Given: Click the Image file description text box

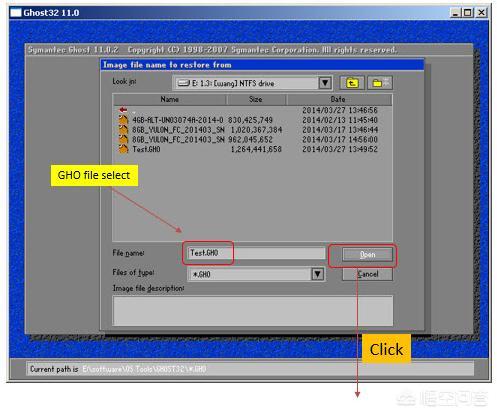Looking at the screenshot, I should point(253,310).
